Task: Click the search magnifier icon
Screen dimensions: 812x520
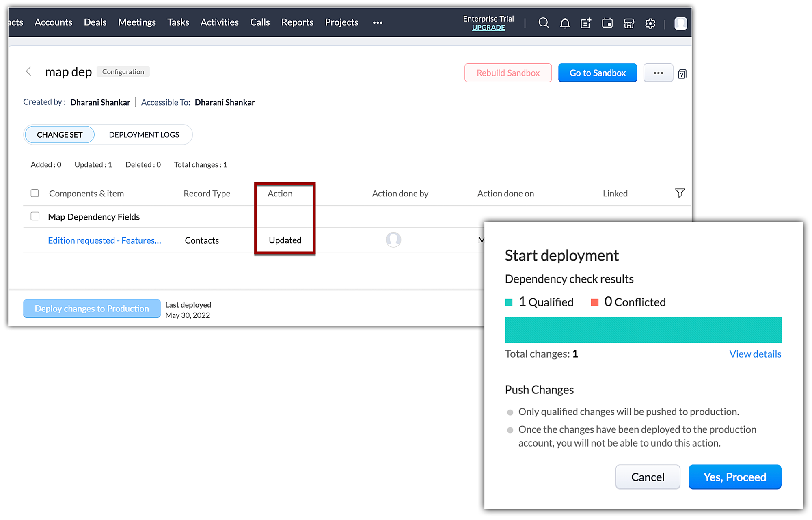Action: (543, 23)
